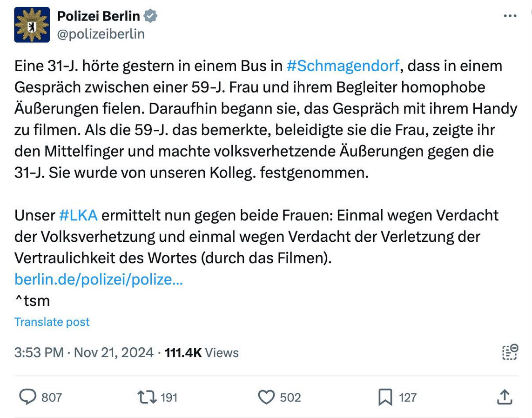This screenshot has height=418, width=532.
Task: Open the 3:53 PM Nov 21, 2024 timestamp
Action: tap(84, 352)
